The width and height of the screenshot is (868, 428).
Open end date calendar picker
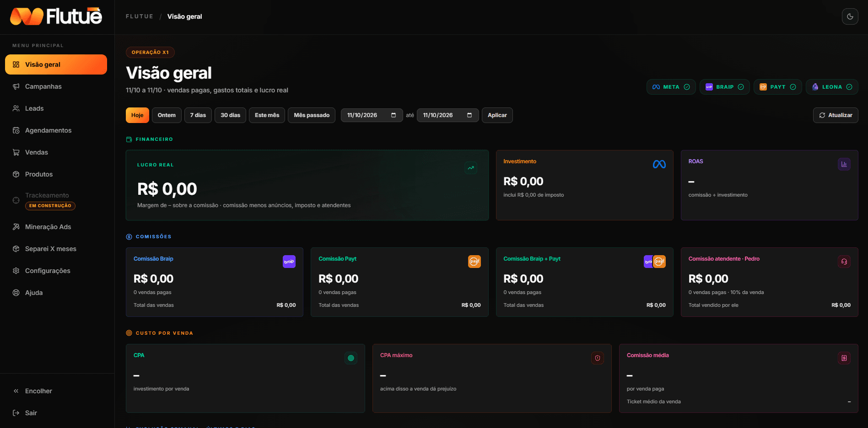pyautogui.click(x=469, y=115)
